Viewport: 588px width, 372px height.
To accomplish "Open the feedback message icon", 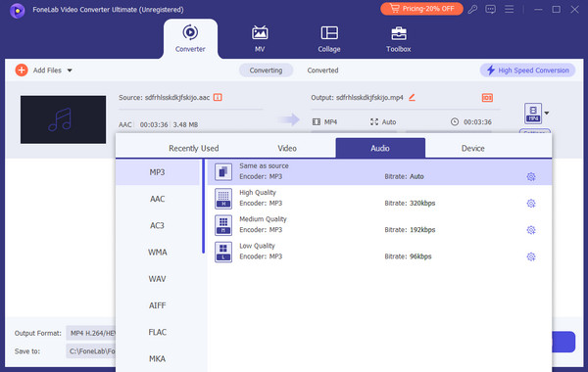I will pyautogui.click(x=490, y=10).
